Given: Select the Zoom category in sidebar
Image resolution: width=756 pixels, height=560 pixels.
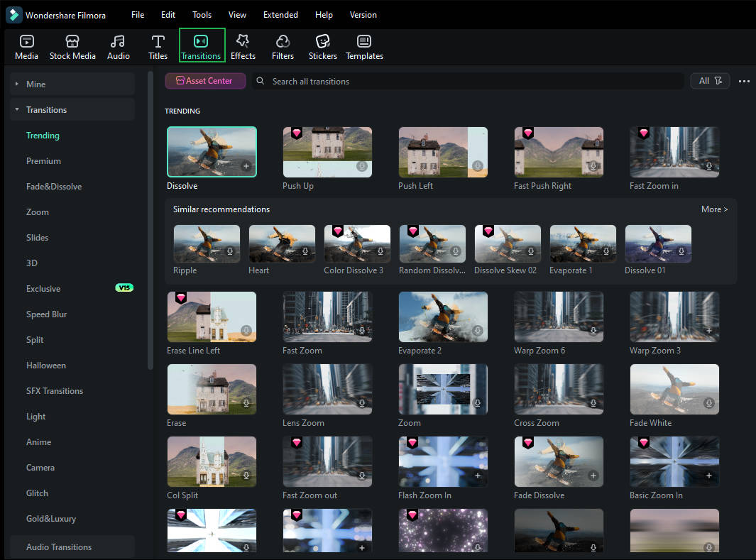Looking at the screenshot, I should click(38, 212).
